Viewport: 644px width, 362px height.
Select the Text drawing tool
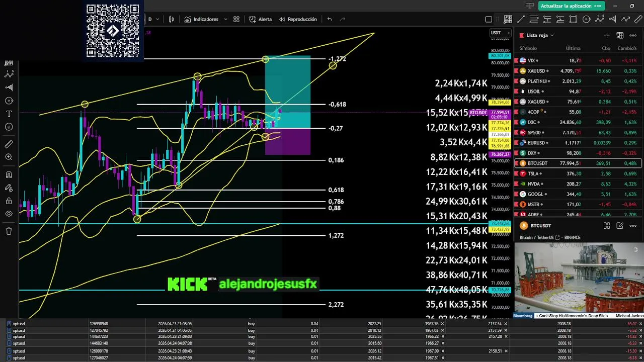[x=9, y=114]
